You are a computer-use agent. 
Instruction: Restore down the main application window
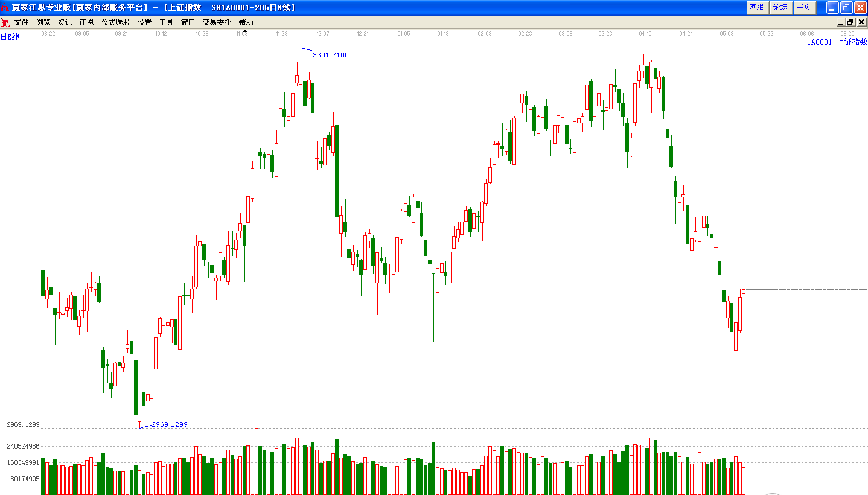coord(846,7)
